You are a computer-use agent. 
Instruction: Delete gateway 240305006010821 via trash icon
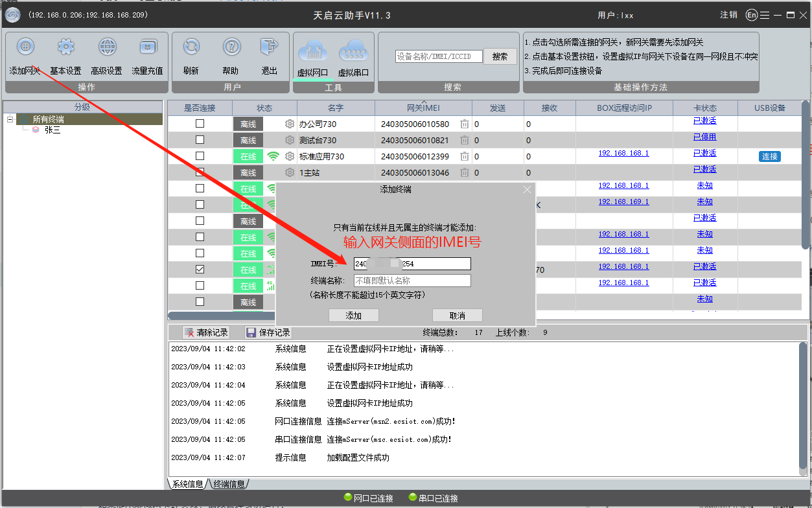(x=465, y=140)
